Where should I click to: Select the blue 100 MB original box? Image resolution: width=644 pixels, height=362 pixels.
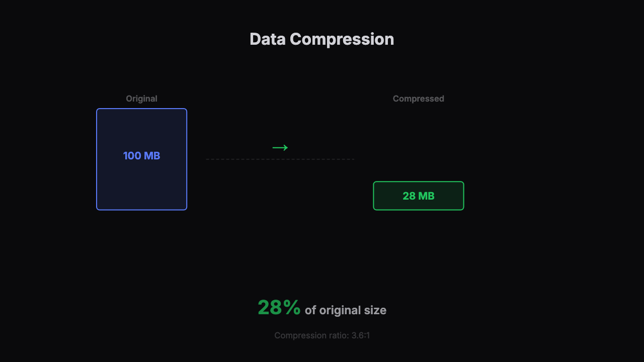141,159
